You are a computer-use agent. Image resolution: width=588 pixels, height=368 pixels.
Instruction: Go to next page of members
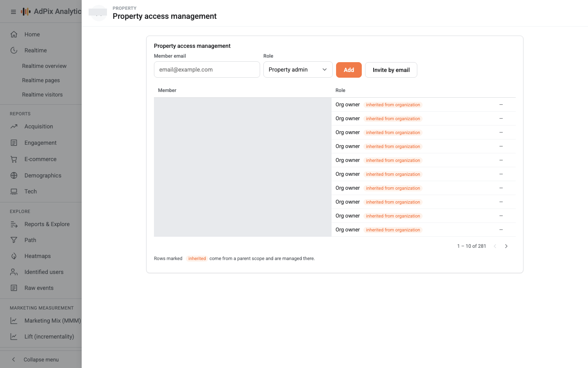point(506,246)
